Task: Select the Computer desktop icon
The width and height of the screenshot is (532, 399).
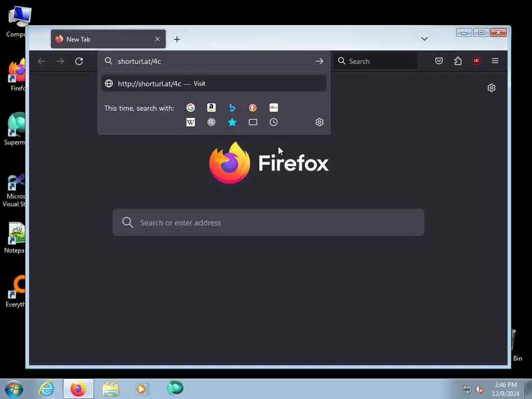Action: [16, 22]
